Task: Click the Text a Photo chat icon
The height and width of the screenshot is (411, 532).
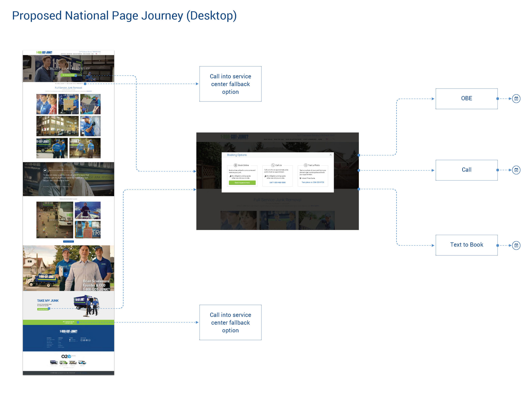Action: (x=305, y=165)
